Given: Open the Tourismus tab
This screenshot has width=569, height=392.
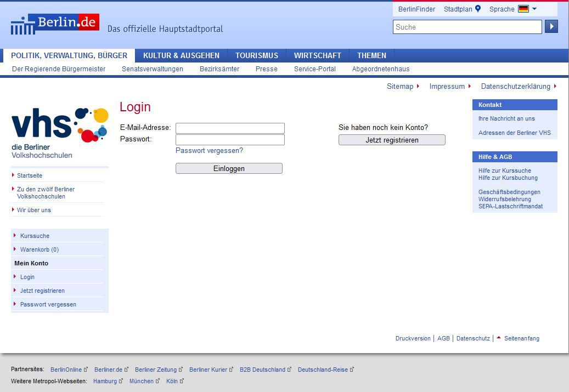Looking at the screenshot, I should (x=257, y=55).
